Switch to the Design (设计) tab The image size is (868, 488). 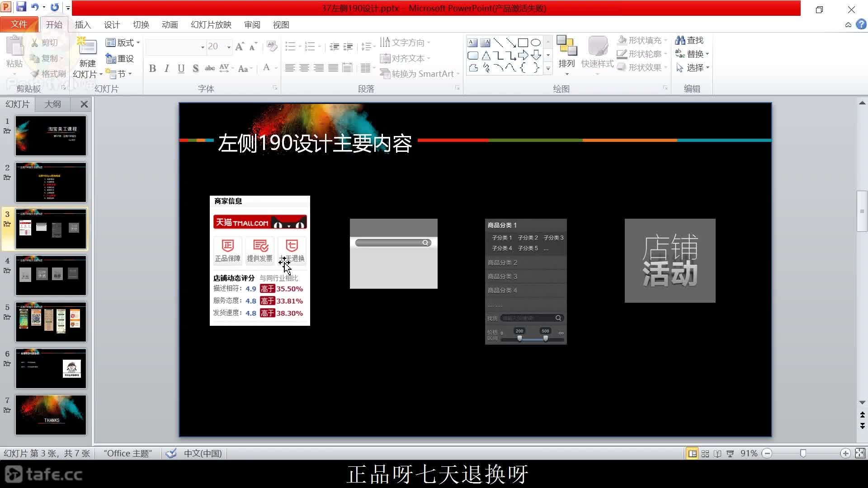tap(112, 24)
